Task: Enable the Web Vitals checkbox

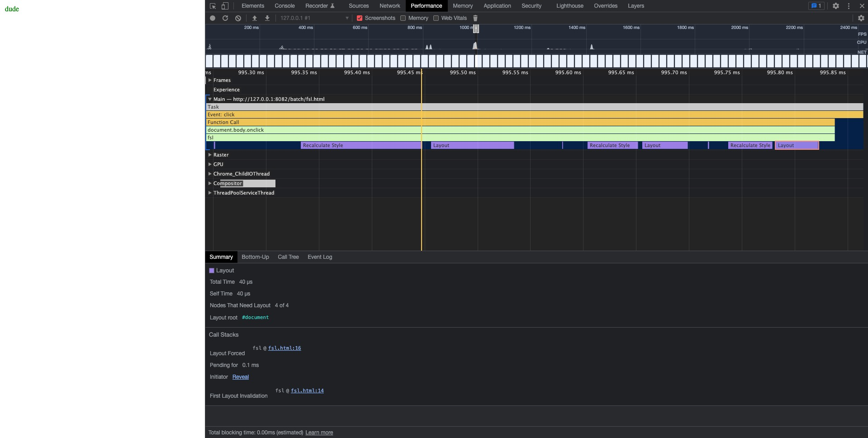Action: 436,18
